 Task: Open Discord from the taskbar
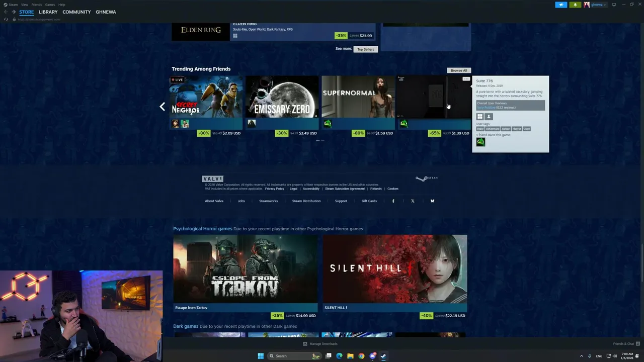[x=372, y=356]
